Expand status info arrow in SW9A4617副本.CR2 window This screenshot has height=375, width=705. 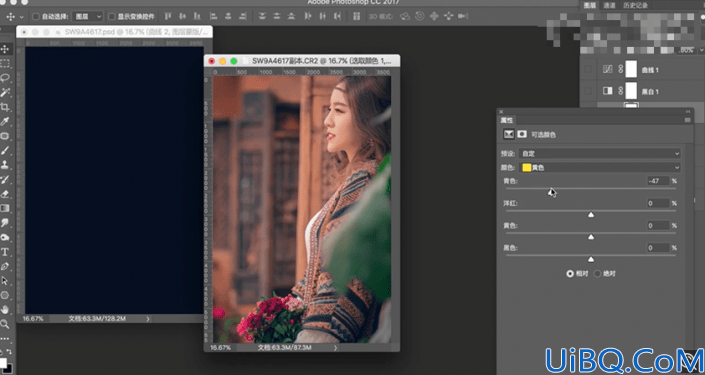click(x=335, y=348)
